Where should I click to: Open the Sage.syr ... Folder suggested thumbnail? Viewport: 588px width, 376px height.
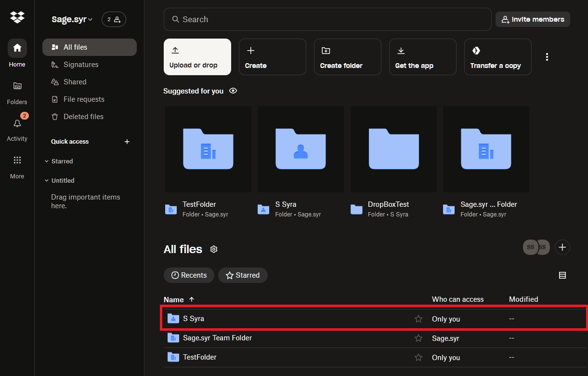coord(486,149)
